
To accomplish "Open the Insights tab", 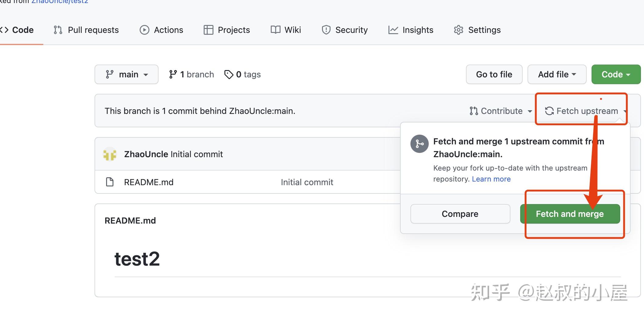I will (411, 30).
